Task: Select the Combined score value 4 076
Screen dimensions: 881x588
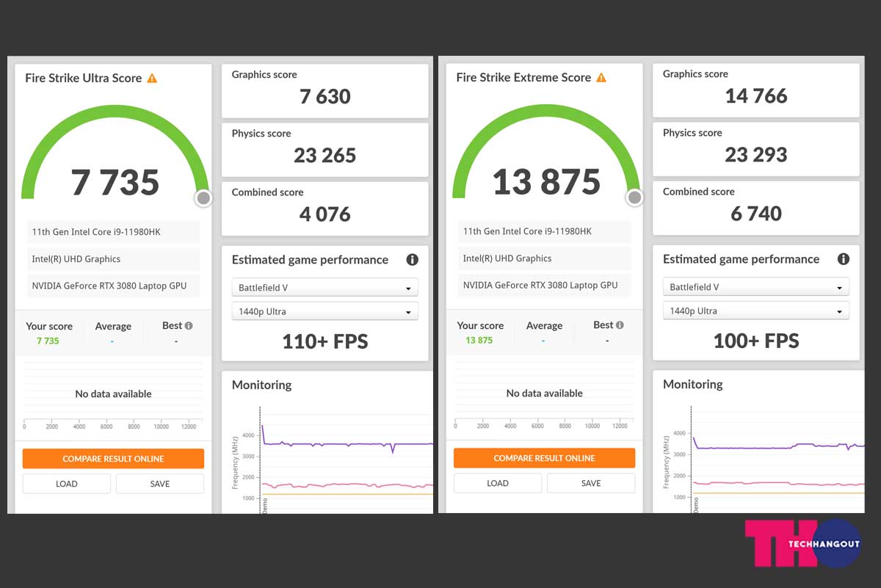Action: (x=325, y=214)
